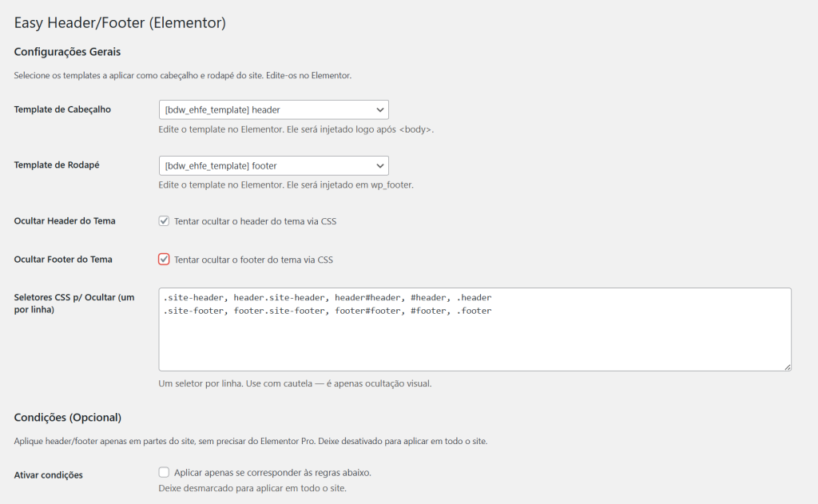Click the Ativar condições label

click(49, 474)
